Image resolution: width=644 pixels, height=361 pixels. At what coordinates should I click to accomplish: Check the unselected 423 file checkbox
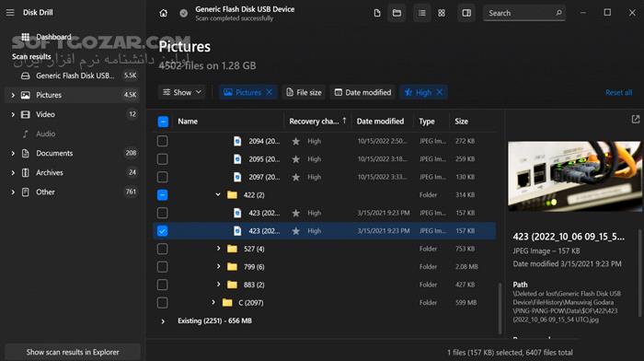163,213
